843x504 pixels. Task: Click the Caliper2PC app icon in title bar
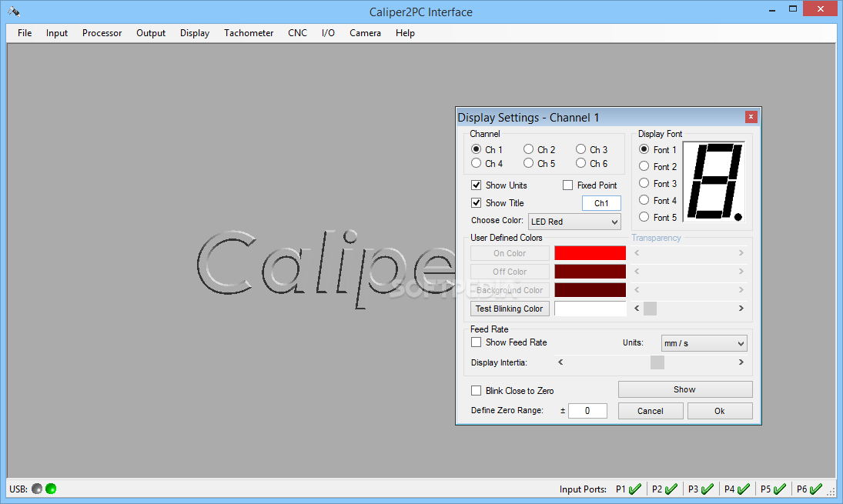(14, 12)
